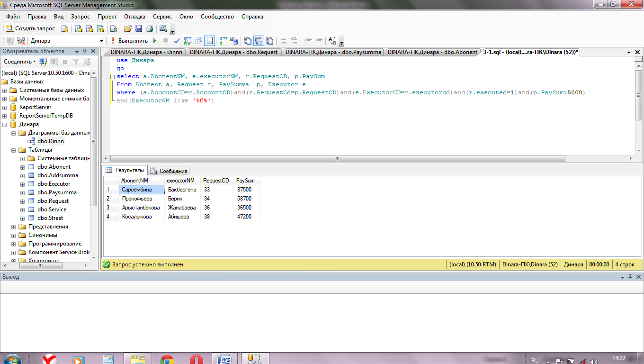Viewport: 644px width, 364px height.
Task: Open the Yandex browser taskbar icon
Action: [50, 360]
